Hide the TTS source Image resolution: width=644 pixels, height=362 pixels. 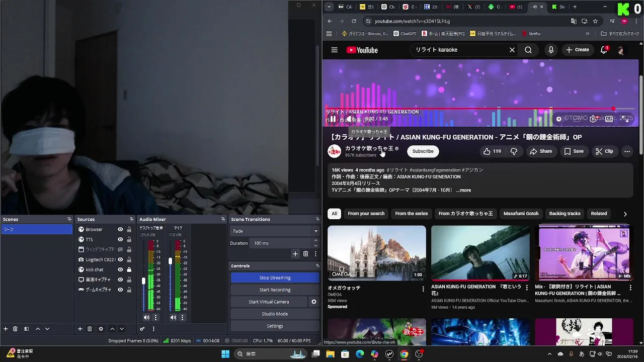point(120,239)
